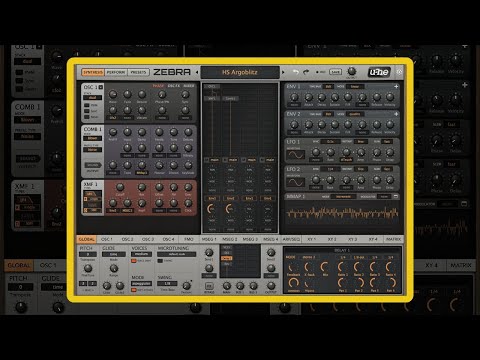This screenshot has height=360, width=480.
Task: Switch to the PRESETS tab
Action: click(x=138, y=72)
